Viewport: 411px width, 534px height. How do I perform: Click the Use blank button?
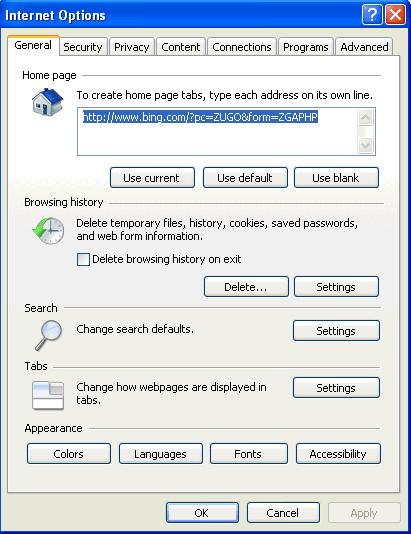point(336,177)
